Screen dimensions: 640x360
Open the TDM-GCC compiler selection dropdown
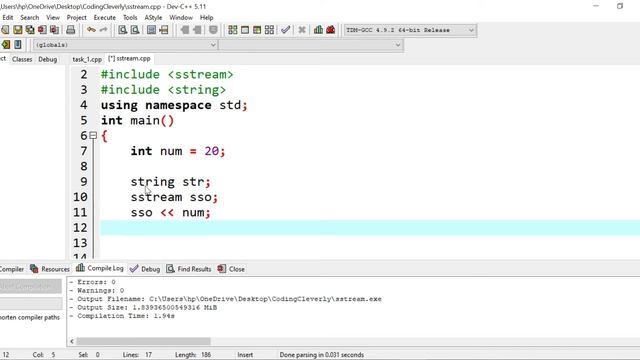410,30
